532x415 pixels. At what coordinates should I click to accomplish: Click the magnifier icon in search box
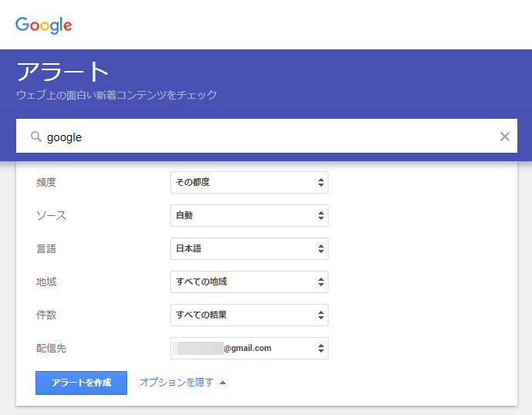pos(35,137)
